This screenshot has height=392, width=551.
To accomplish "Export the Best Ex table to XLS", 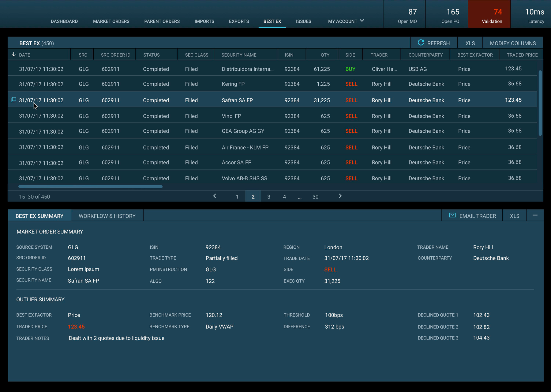I will click(x=470, y=43).
